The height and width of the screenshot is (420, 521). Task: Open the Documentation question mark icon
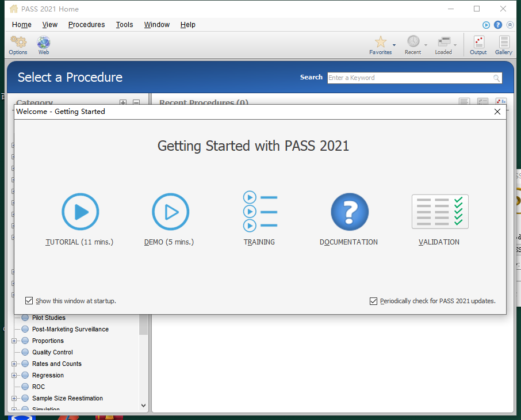coord(350,212)
